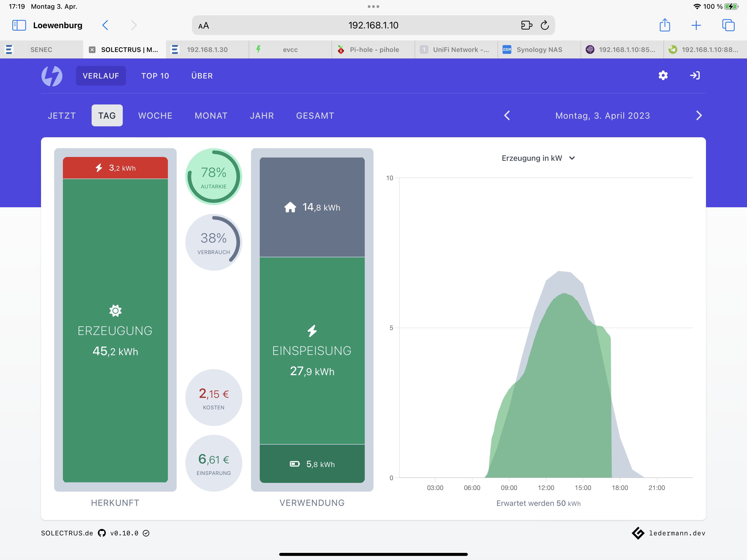Open the settings gear icon
The image size is (747, 560).
point(663,75)
